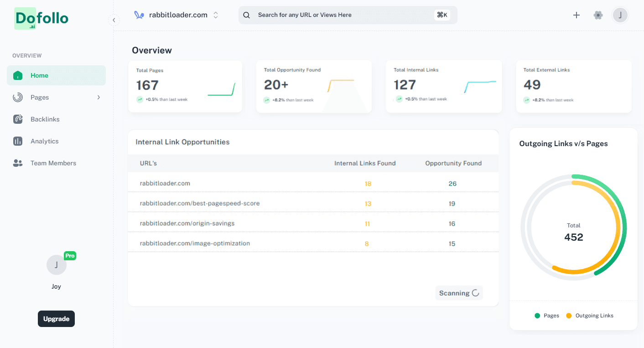The image size is (644, 348).
Task: Toggle the Outgoing Links legend yellow dot
Action: (x=569, y=316)
